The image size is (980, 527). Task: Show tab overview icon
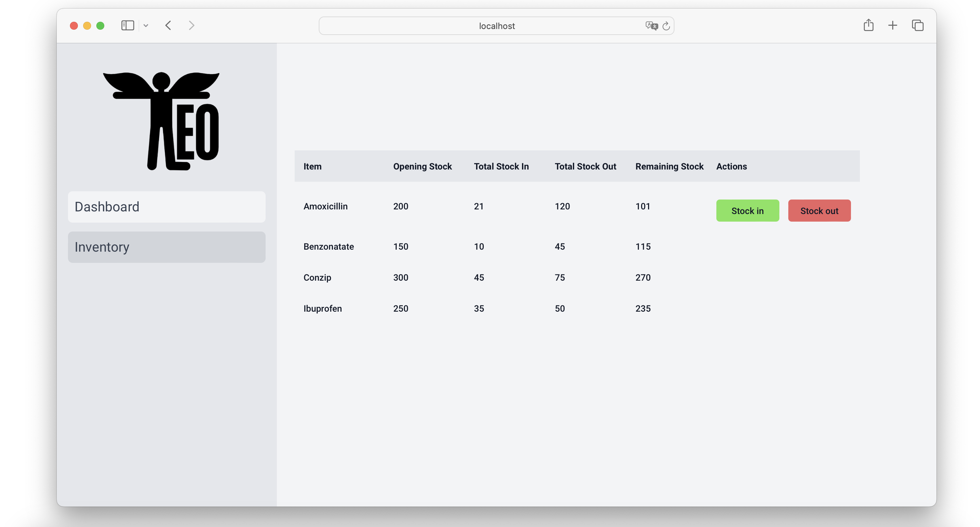coord(918,25)
